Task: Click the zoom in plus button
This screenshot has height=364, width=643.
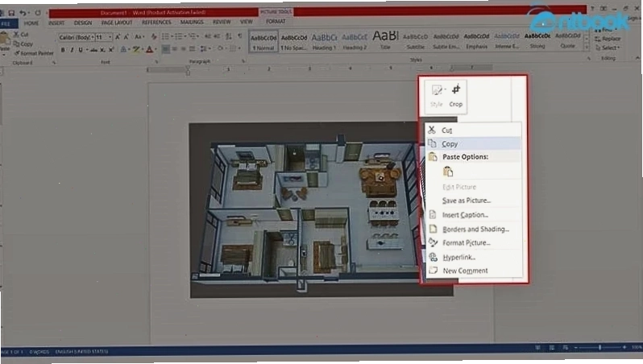Action: pyautogui.click(x=624, y=348)
